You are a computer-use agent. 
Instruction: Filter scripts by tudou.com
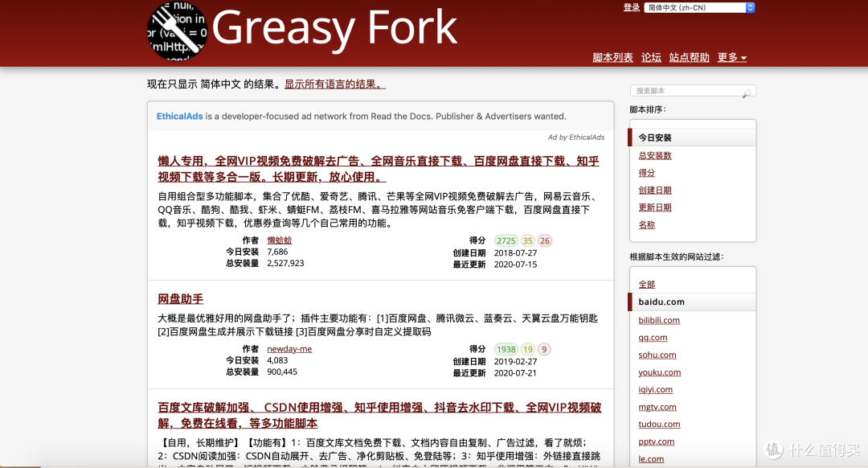tap(659, 425)
